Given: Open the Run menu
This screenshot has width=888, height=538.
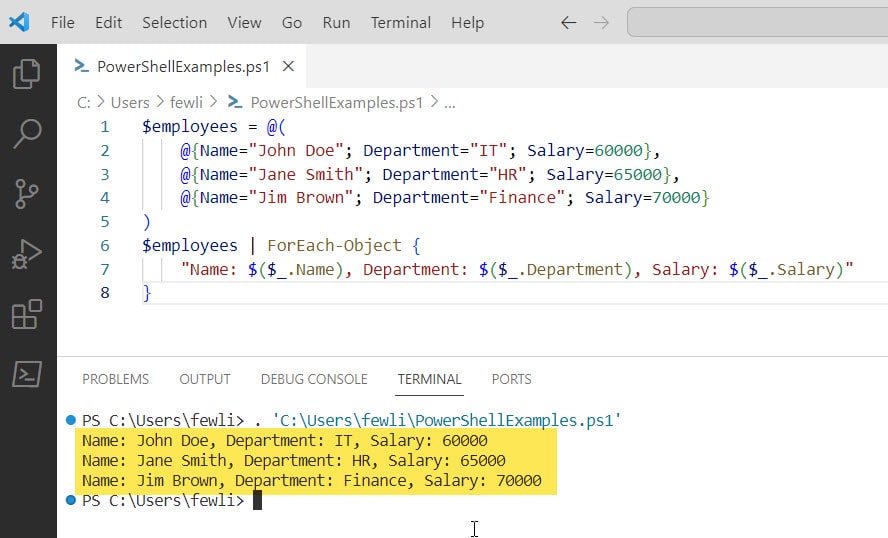Looking at the screenshot, I should tap(336, 23).
